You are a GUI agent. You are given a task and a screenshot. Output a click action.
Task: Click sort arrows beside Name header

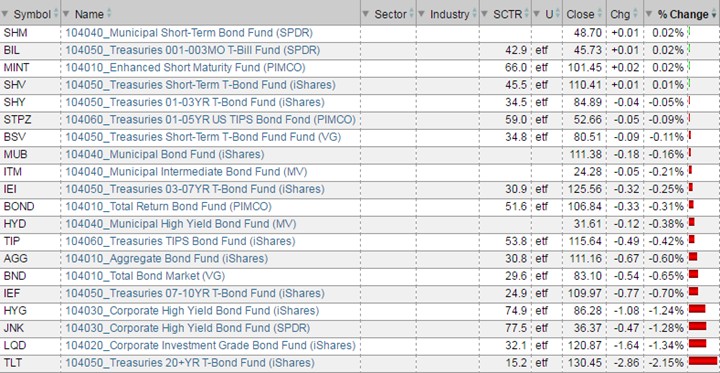109,14
